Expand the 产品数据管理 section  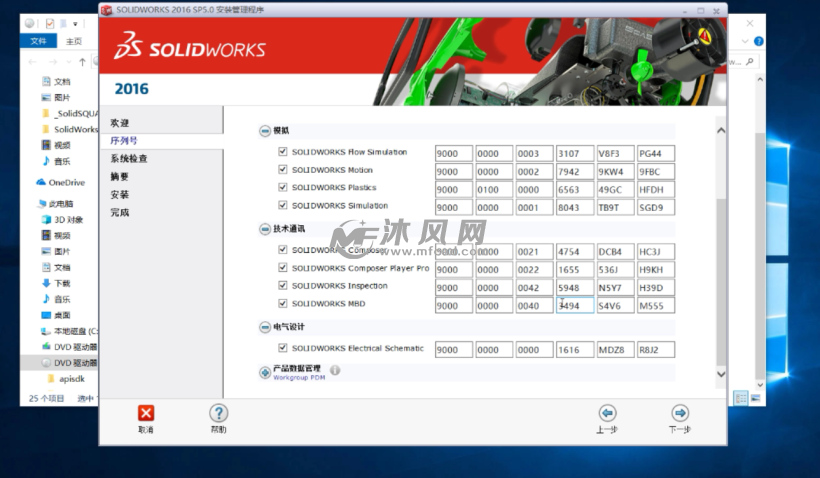tap(265, 372)
